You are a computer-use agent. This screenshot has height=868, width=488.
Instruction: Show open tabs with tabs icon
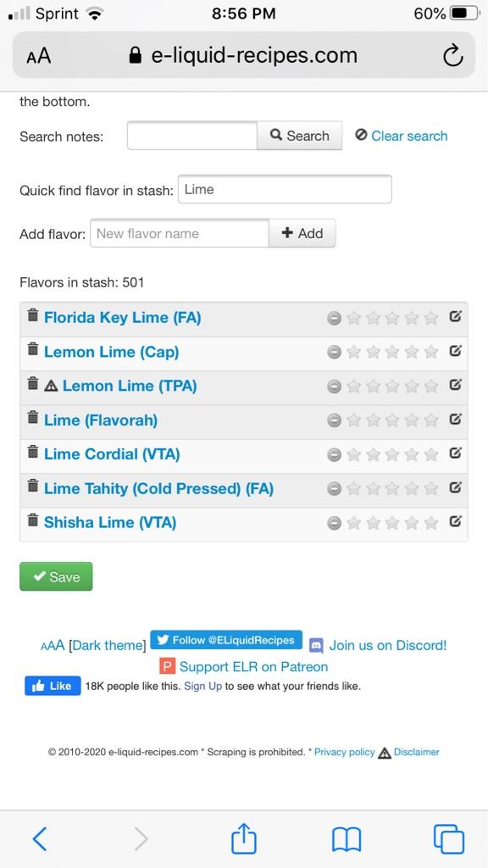(449, 839)
